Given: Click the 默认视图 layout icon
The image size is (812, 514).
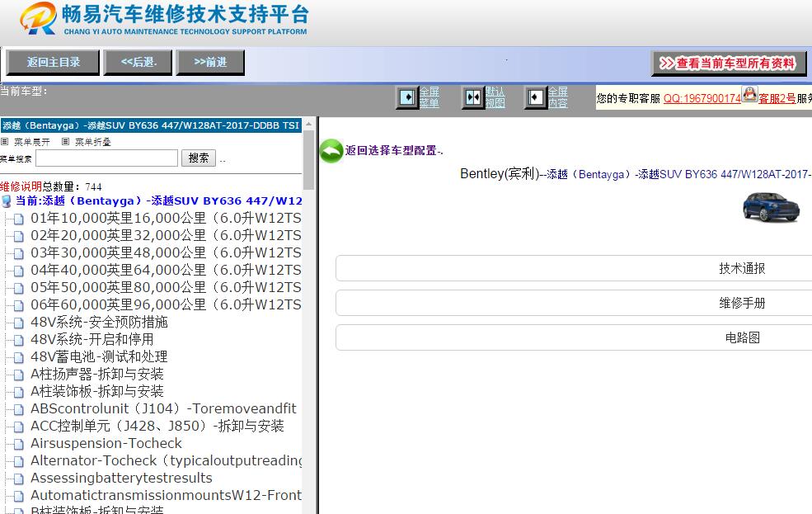Looking at the screenshot, I should [473, 97].
